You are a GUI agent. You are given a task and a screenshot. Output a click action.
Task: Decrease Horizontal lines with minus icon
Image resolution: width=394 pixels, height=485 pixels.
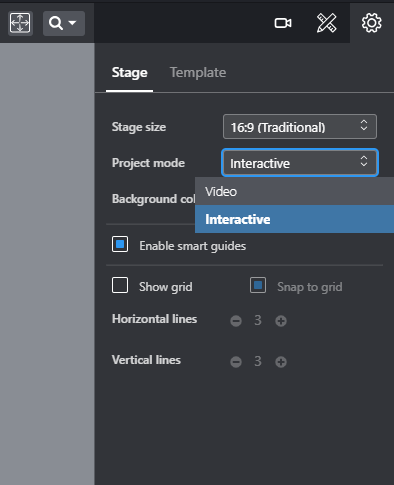236,321
